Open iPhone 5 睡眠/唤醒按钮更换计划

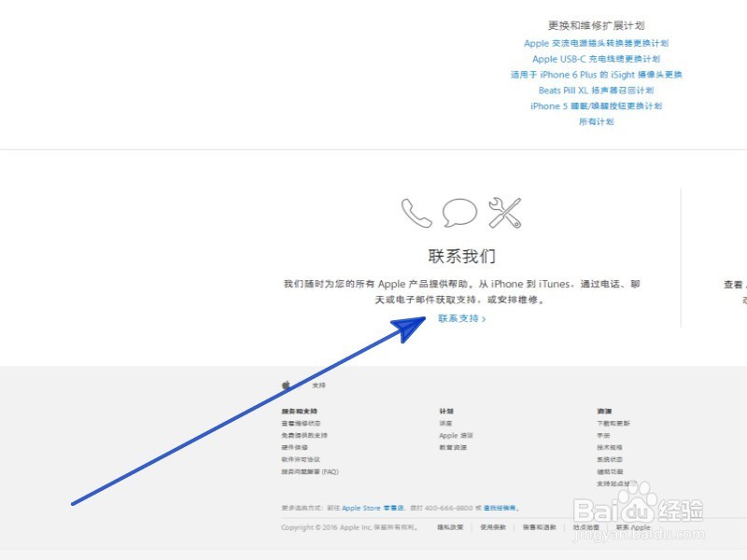[595, 105]
